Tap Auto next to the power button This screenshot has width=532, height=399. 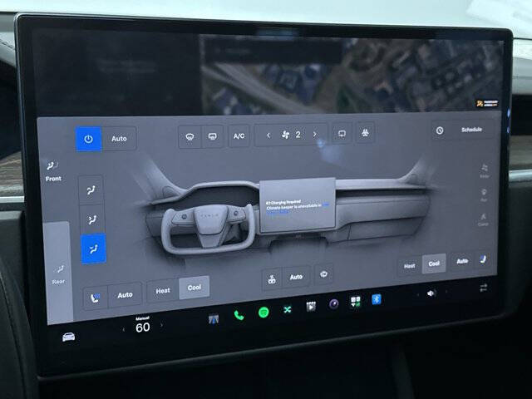(119, 139)
